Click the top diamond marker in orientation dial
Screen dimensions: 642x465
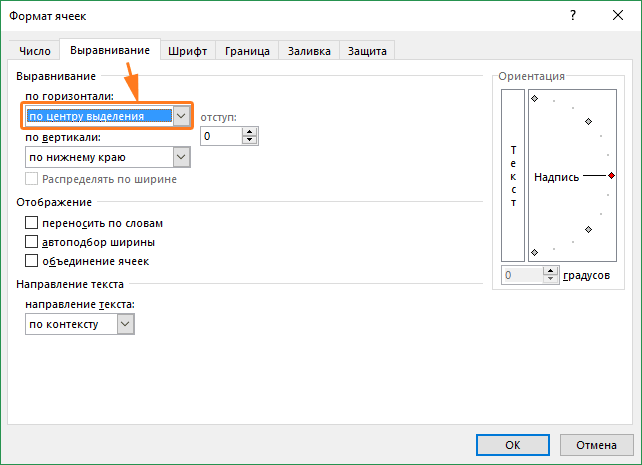click(x=534, y=98)
